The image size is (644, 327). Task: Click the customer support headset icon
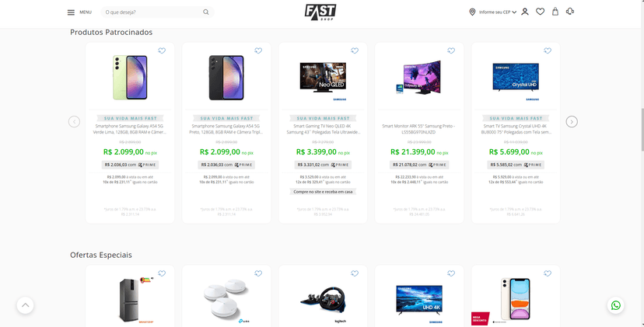[x=570, y=12]
